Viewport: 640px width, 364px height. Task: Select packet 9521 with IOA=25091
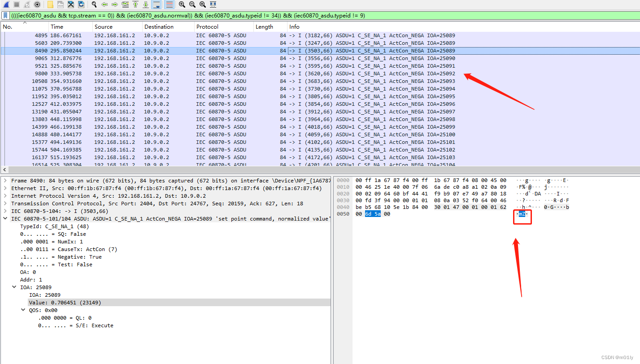point(320,66)
